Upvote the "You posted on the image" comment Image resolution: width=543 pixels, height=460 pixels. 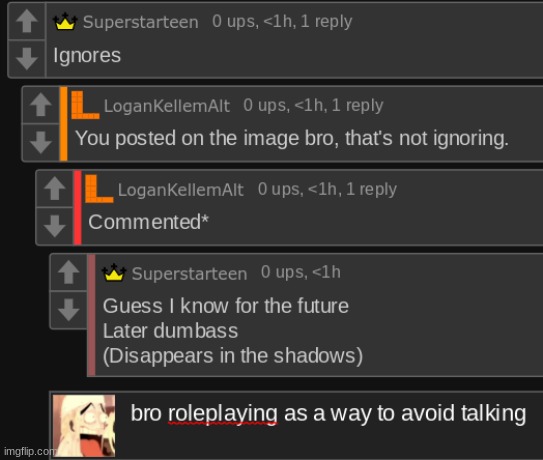(41, 104)
